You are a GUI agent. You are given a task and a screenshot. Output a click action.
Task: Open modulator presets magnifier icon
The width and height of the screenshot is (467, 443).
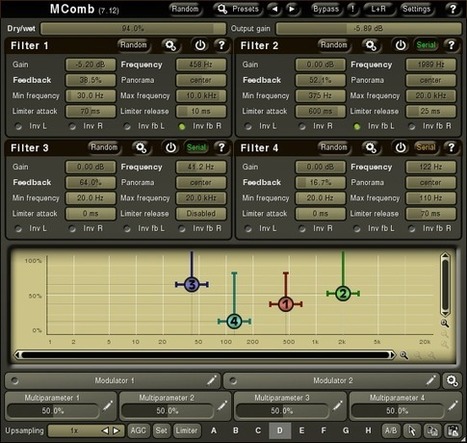coord(452,381)
